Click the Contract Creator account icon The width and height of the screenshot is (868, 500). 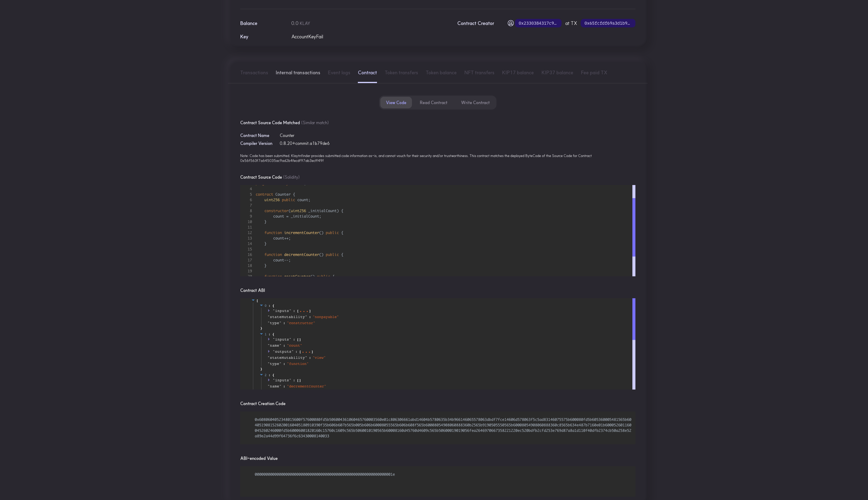click(510, 23)
